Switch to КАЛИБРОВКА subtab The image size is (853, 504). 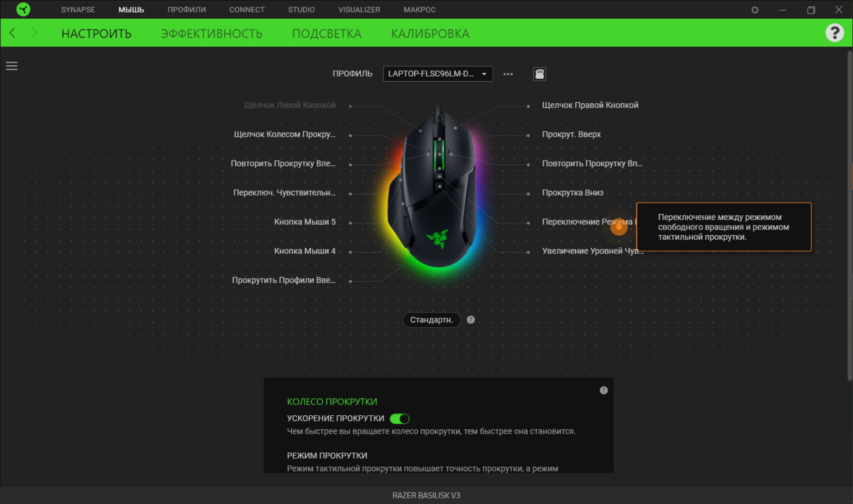coord(430,34)
